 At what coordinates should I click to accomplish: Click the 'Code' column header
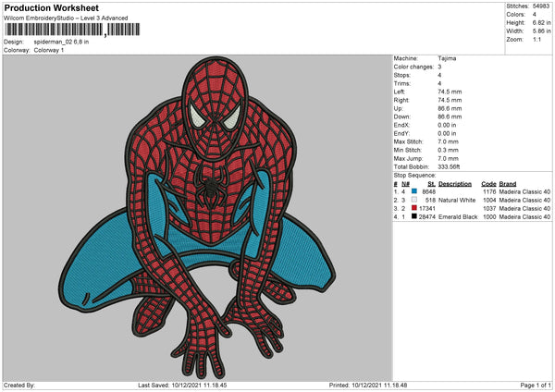488,184
